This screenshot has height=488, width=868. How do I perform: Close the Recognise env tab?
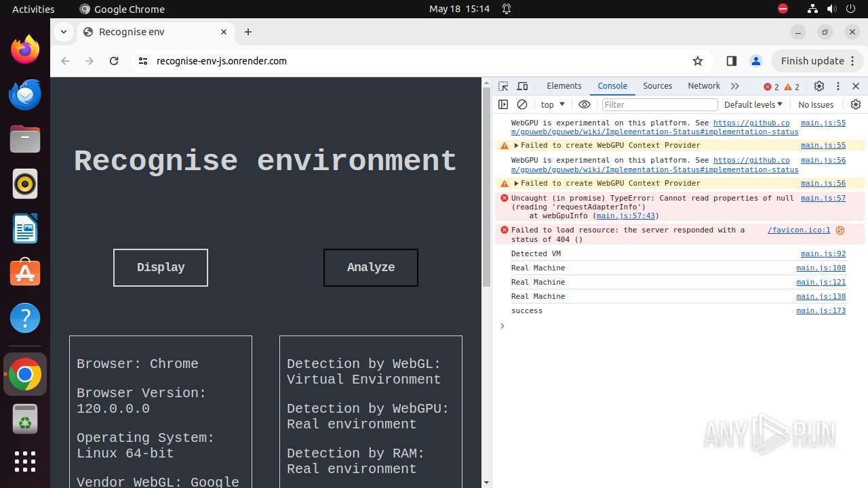click(224, 32)
